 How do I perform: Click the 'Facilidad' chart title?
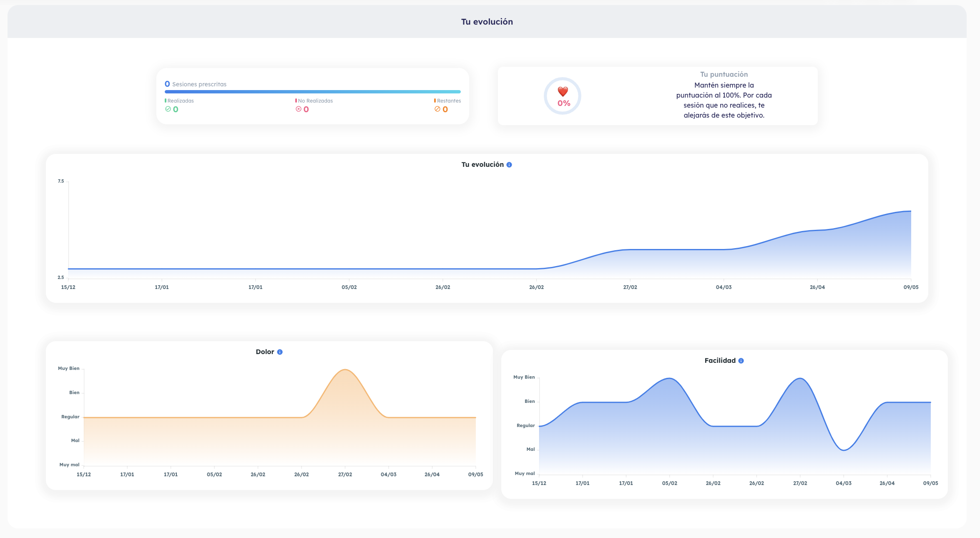pos(720,361)
